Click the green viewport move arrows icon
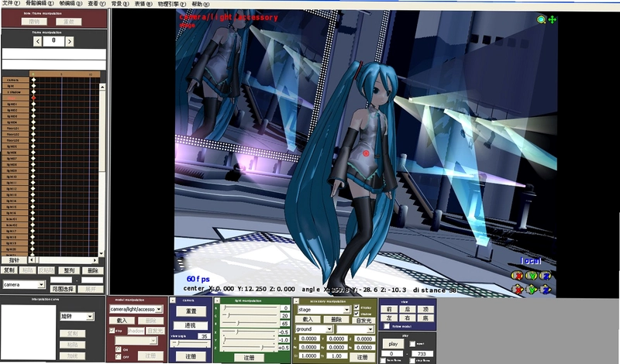Viewport: 620px width, 364px height. click(x=553, y=19)
